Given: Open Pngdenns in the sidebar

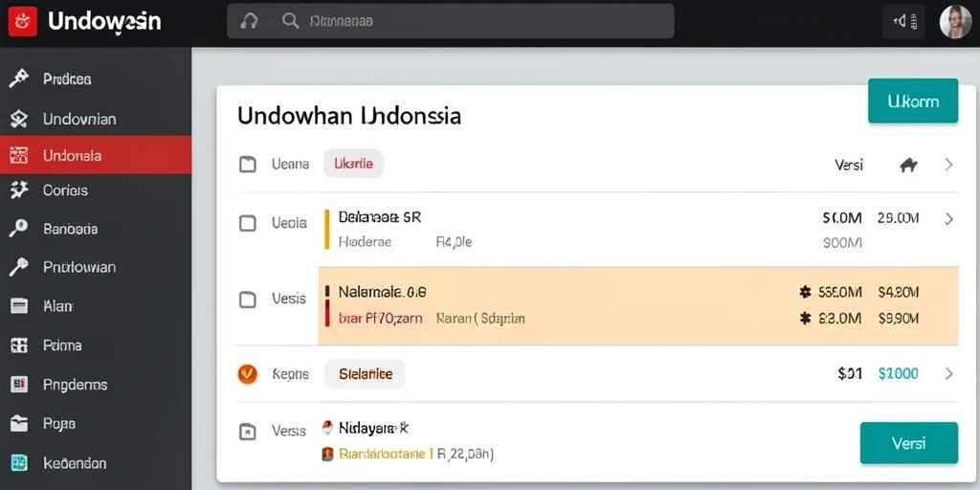Looking at the screenshot, I should tap(96, 385).
